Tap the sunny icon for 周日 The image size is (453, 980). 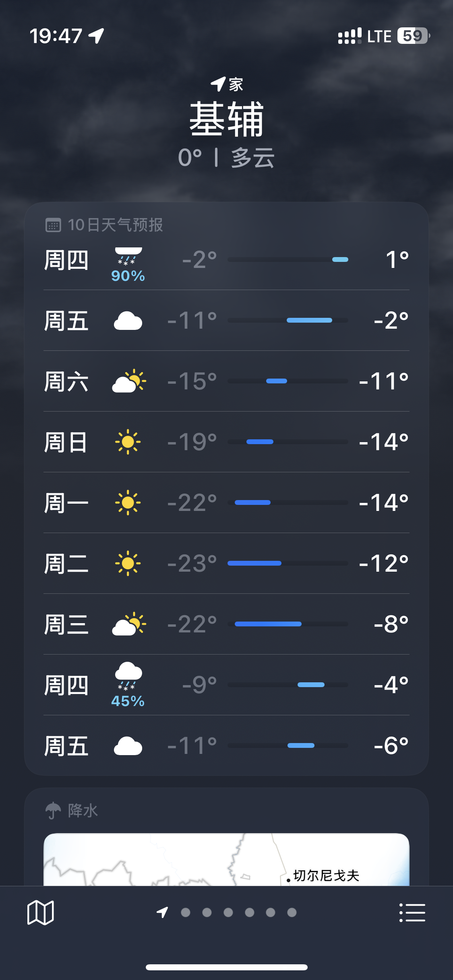coord(128,442)
